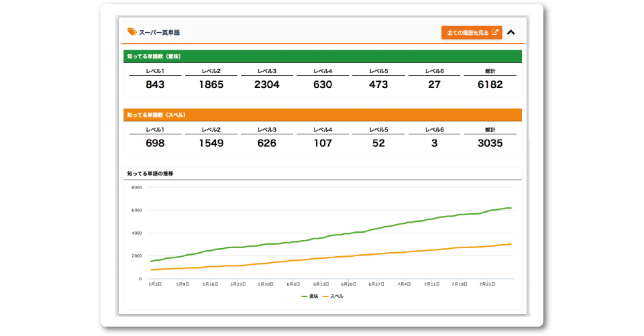644x336 pixels.
Task: Click the 5月2日 x-axis label
Action: [x=155, y=284]
